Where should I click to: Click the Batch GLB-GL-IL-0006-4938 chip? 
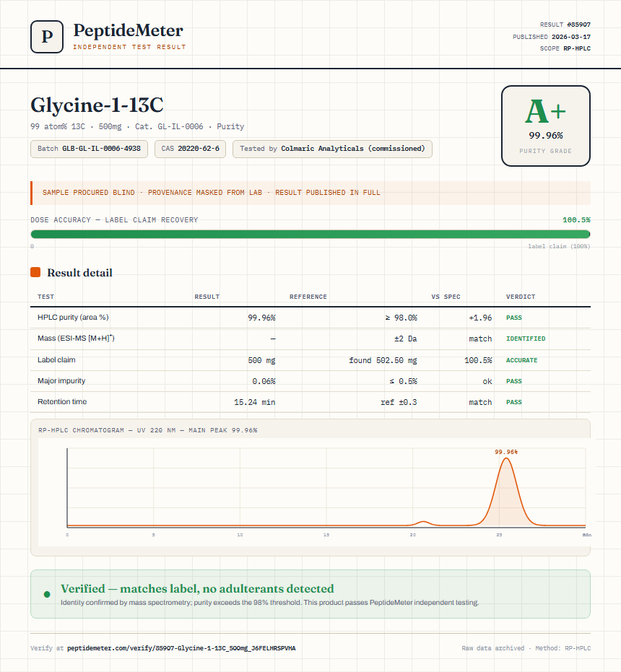pyautogui.click(x=90, y=149)
